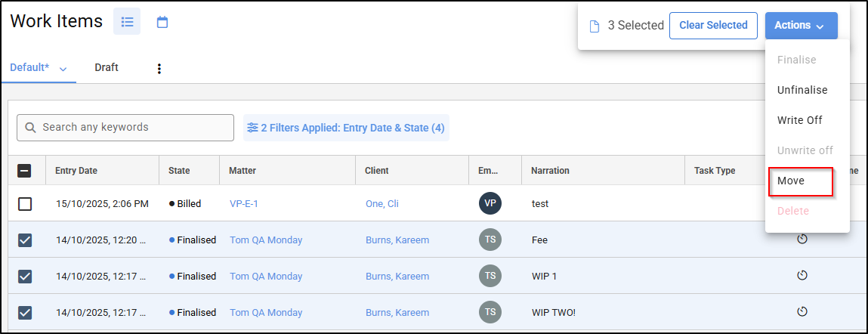This screenshot has height=334, width=868.
Task: Click timer icon in WIP TWO! row
Action: 802,312
